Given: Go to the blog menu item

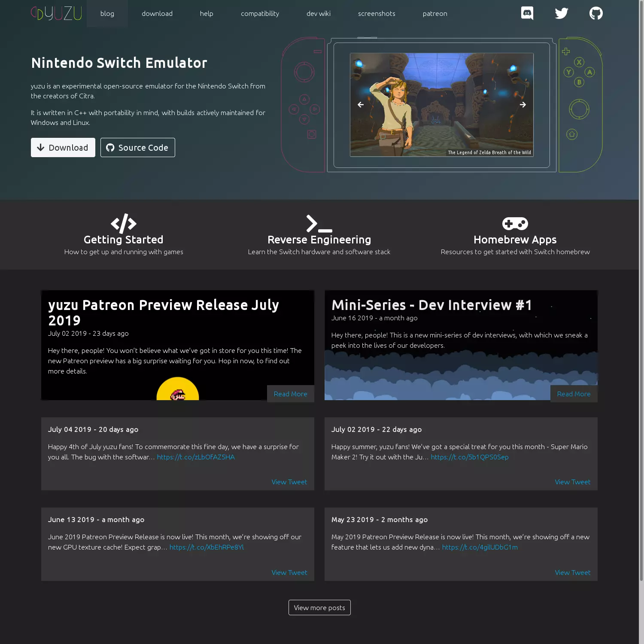Looking at the screenshot, I should click(x=107, y=13).
